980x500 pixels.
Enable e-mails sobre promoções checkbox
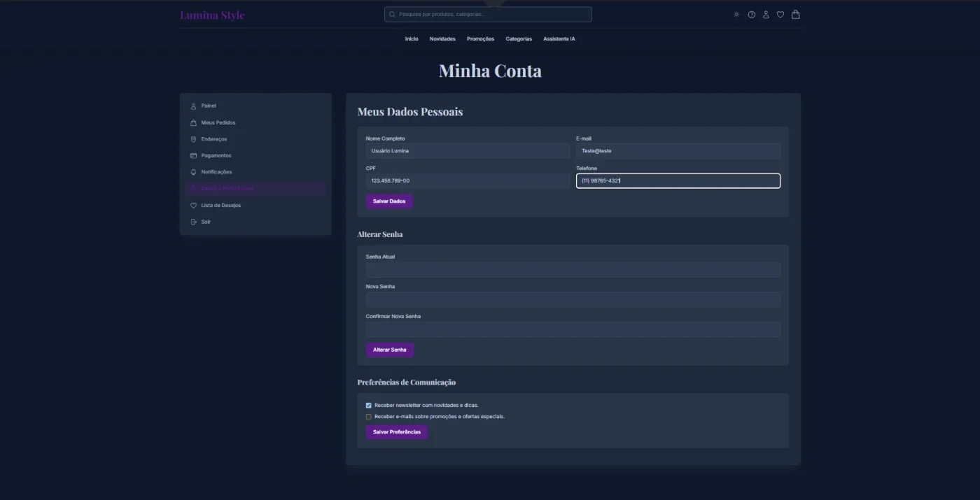(x=369, y=417)
